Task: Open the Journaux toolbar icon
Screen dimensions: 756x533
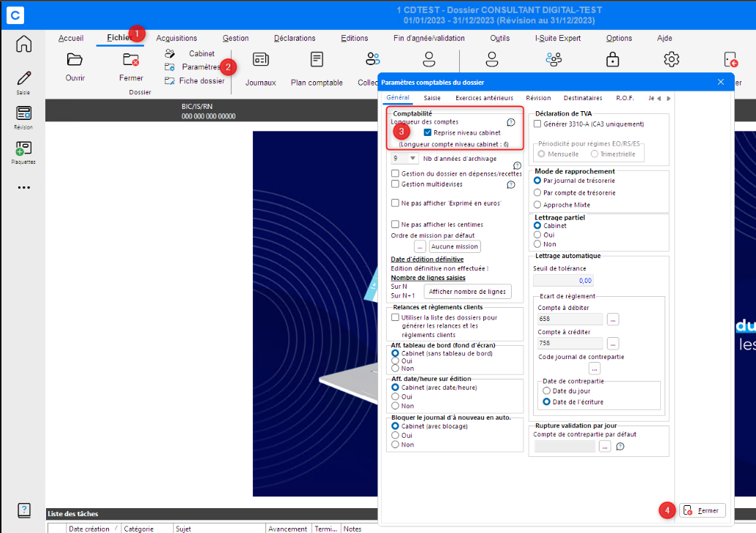Action: pos(260,60)
